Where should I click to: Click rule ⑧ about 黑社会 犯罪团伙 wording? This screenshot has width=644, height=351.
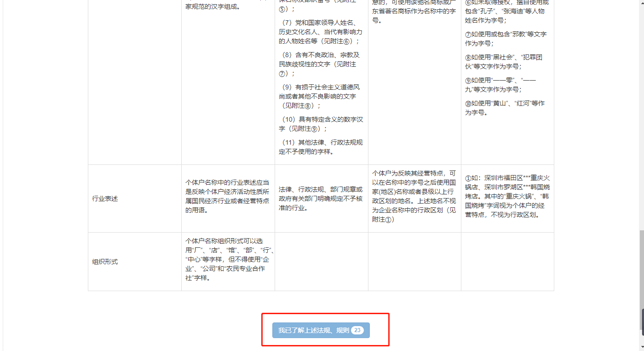point(504,62)
